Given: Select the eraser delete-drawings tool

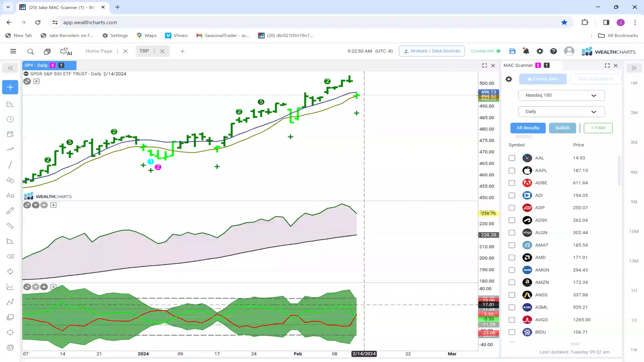Looking at the screenshot, I should [10, 256].
